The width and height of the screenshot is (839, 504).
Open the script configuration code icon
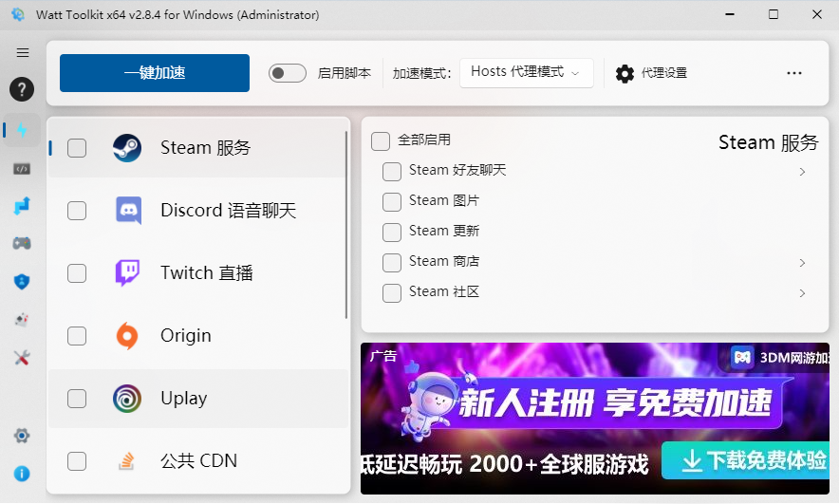click(x=22, y=169)
